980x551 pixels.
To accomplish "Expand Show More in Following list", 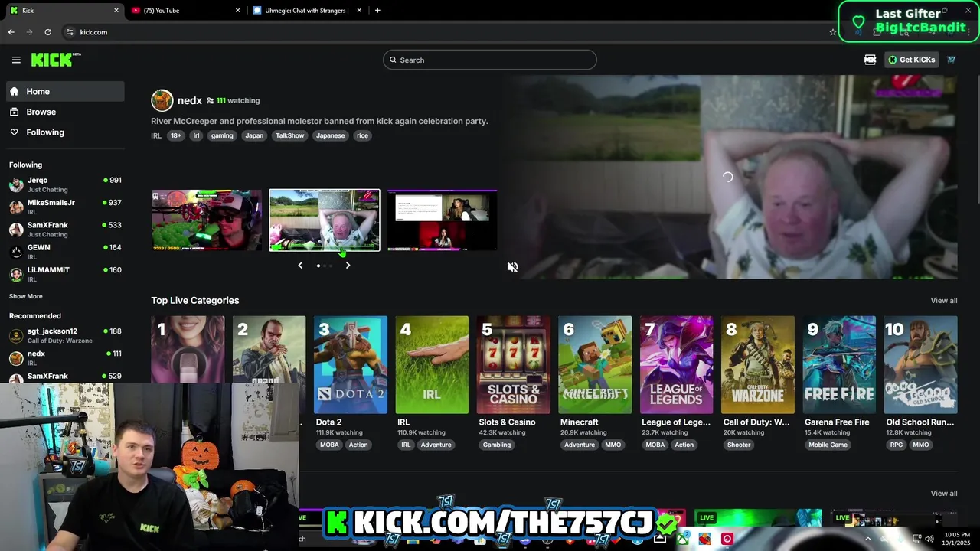I will 26,296.
